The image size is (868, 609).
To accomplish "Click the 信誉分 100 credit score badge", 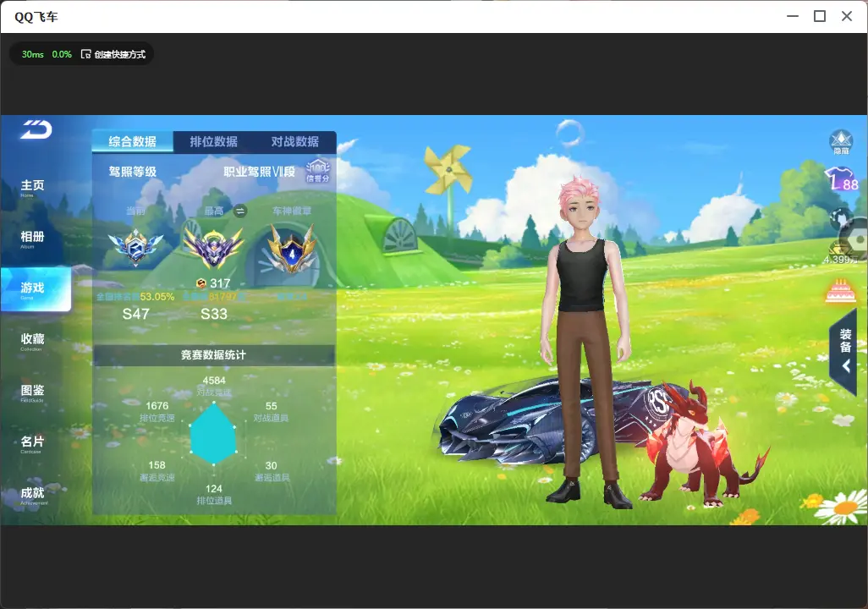I will (x=318, y=171).
